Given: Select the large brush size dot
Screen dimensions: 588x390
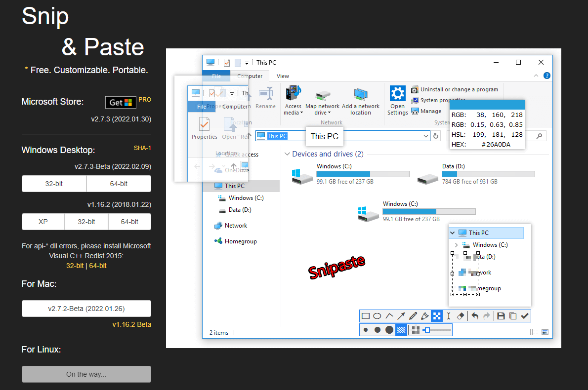Looking at the screenshot, I should point(389,330).
